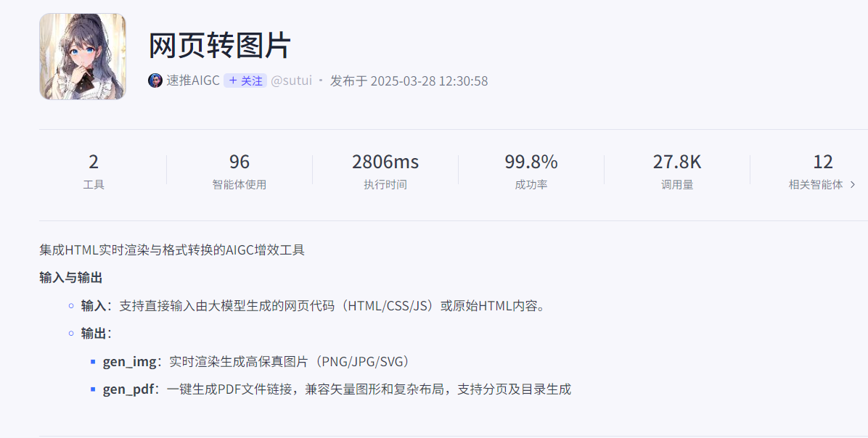Expand the chevron next to 相关智能体

pos(853,185)
